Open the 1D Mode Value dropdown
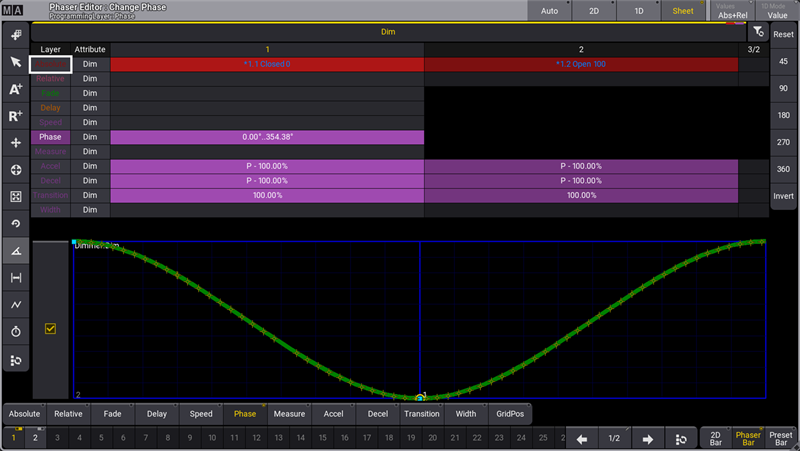 point(776,11)
